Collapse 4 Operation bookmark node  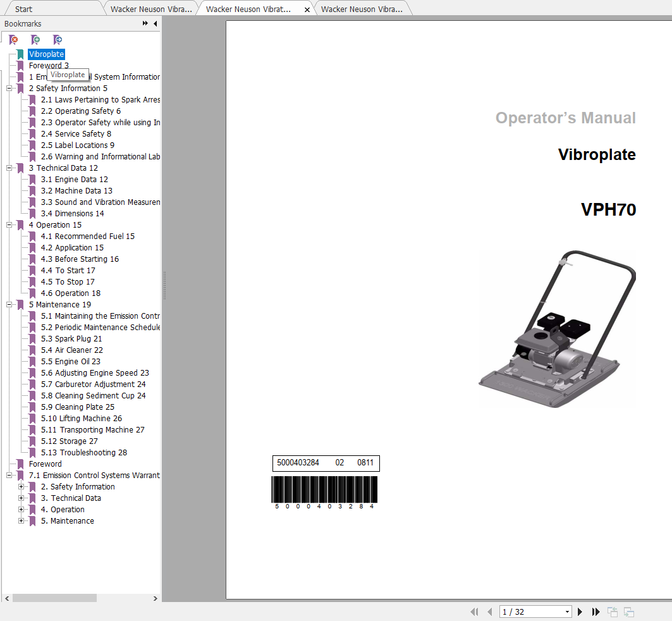click(x=9, y=225)
